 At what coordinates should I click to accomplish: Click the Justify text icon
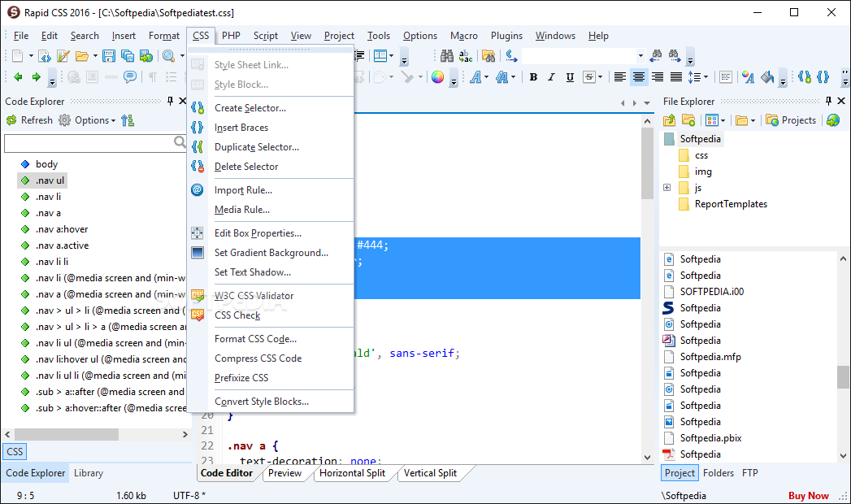click(675, 77)
